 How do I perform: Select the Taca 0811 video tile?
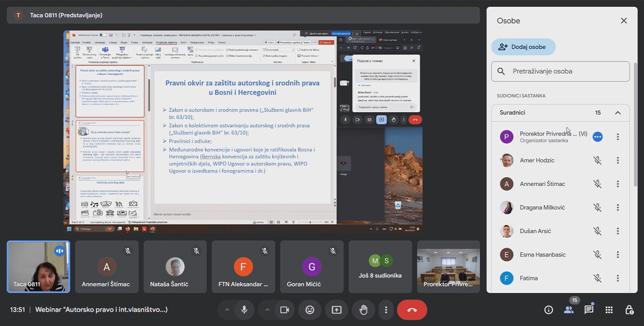[39, 267]
